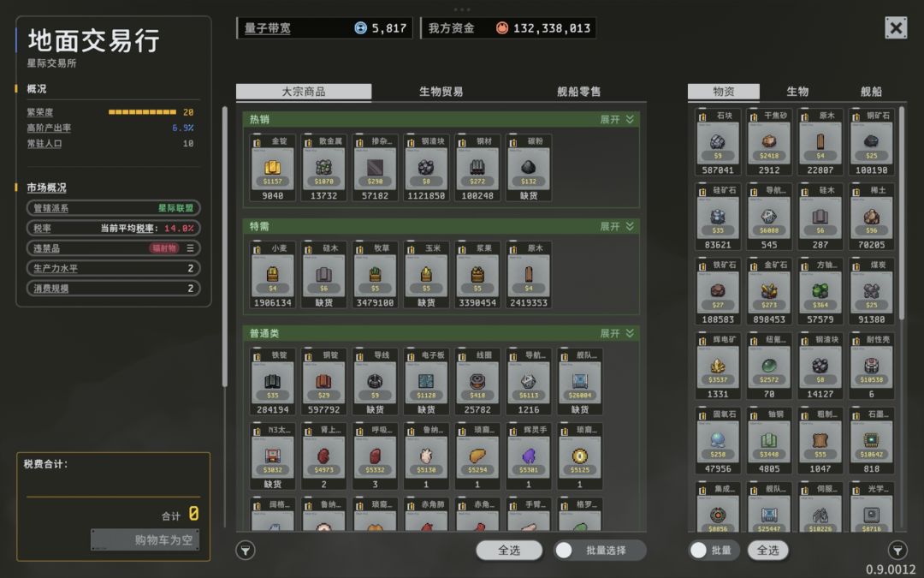The width and height of the screenshot is (924, 578).
Task: Click the inventory panel vertical scrollbar
Action: point(901,215)
